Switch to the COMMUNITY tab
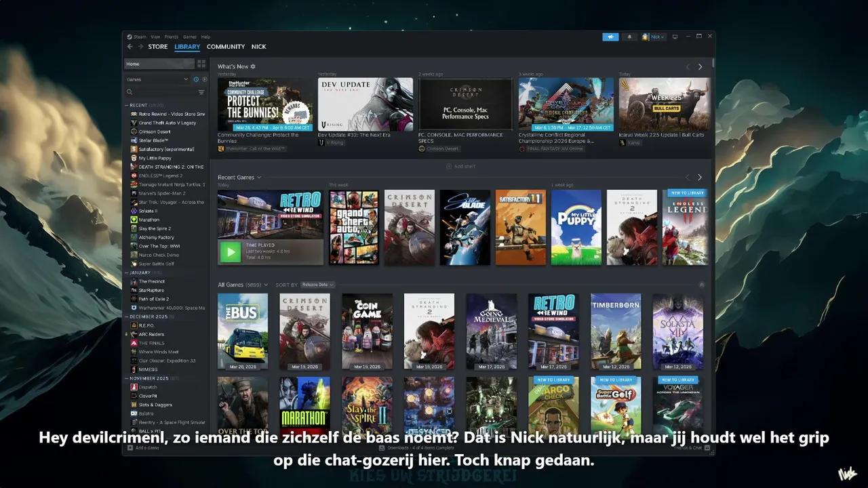868x488 pixels. pyautogui.click(x=226, y=47)
